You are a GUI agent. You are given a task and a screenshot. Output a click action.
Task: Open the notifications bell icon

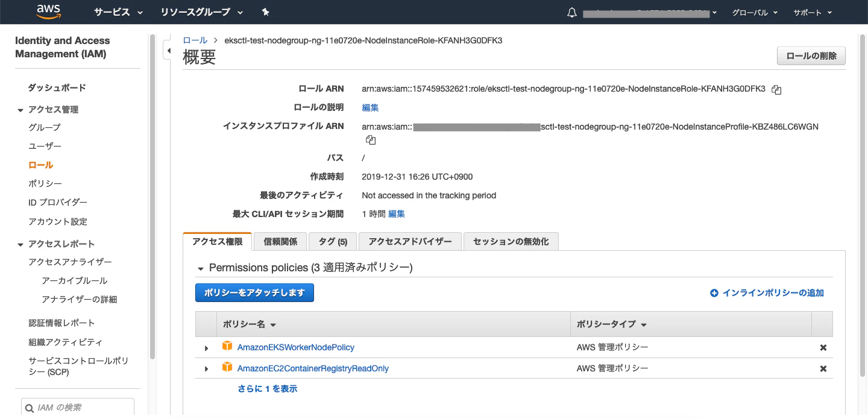click(x=571, y=11)
